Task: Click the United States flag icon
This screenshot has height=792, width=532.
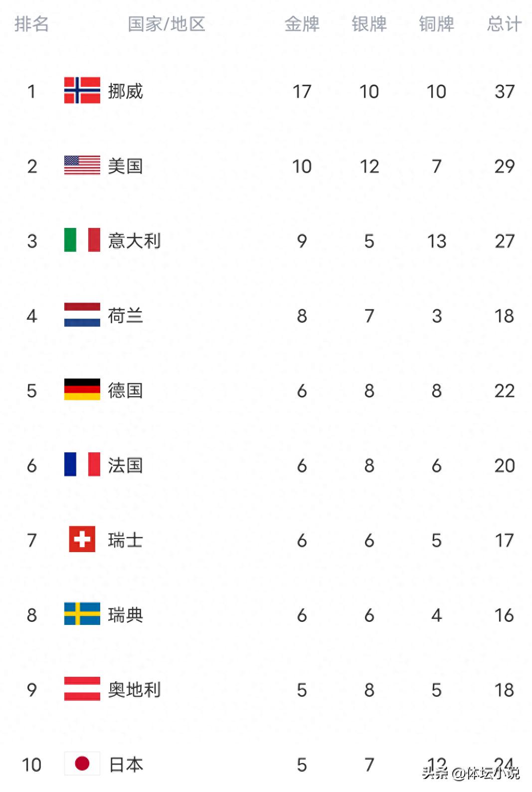Action: pos(82,166)
